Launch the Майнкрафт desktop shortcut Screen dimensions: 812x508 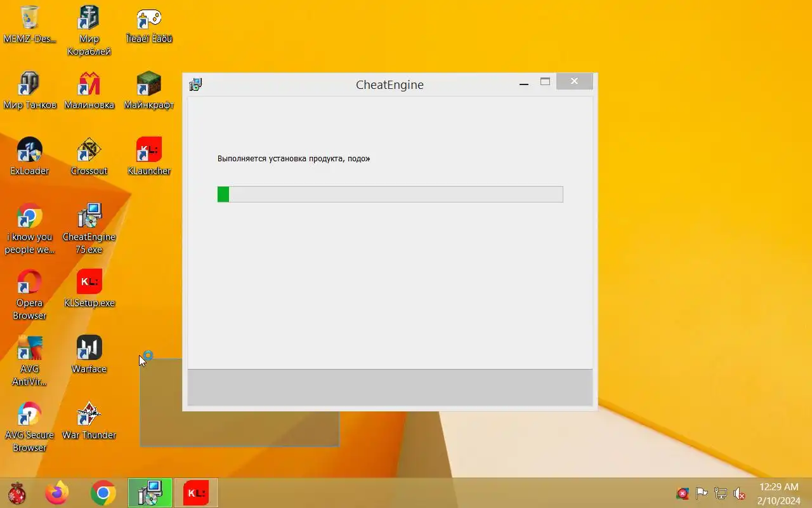click(148, 90)
